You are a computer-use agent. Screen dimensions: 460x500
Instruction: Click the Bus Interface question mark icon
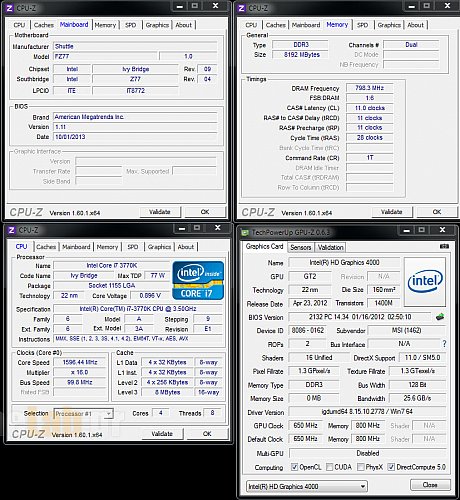(444, 344)
